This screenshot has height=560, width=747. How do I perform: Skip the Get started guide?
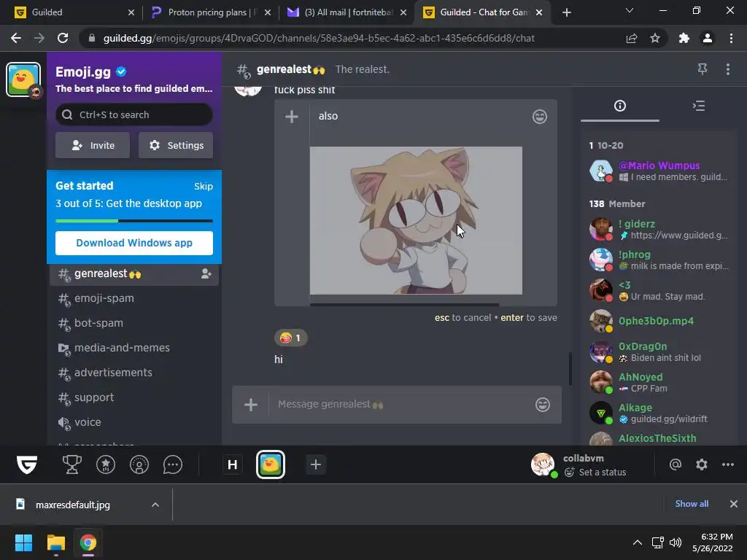point(204,186)
